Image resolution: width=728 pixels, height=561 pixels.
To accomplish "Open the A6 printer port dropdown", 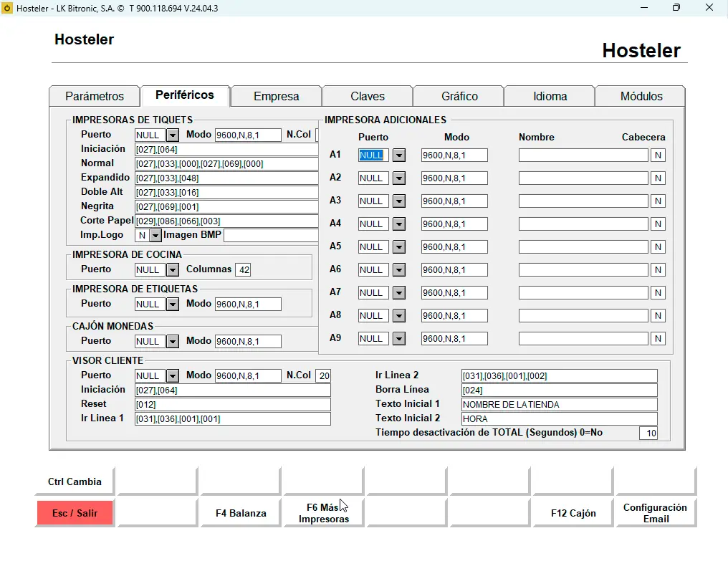I will point(399,270).
